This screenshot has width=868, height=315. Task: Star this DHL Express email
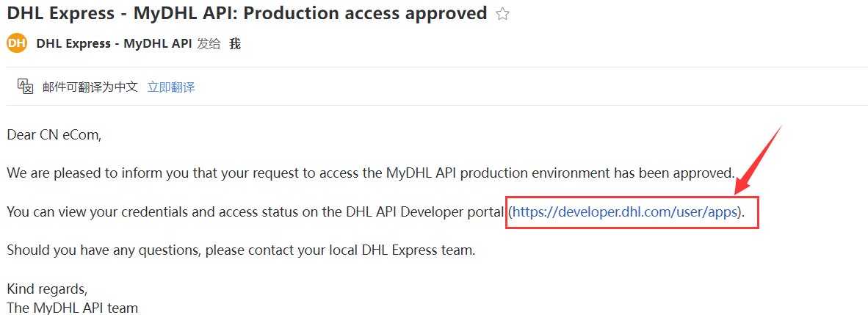(502, 14)
